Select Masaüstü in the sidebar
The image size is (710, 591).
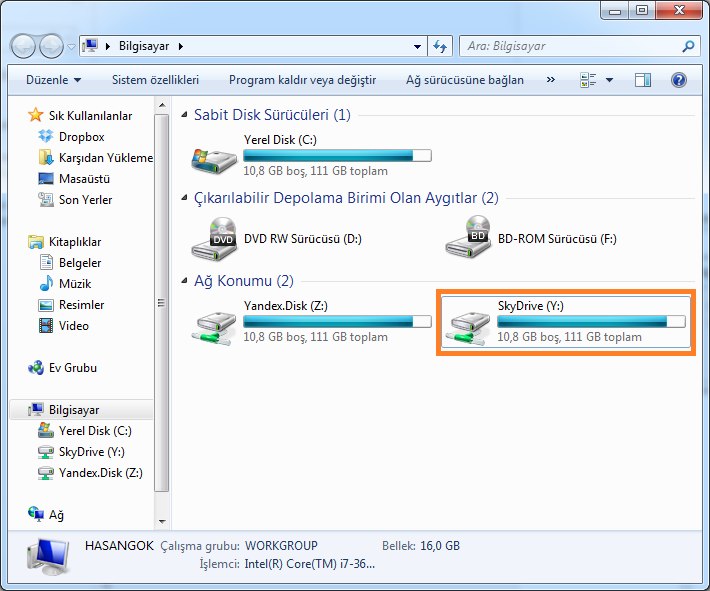tap(74, 178)
